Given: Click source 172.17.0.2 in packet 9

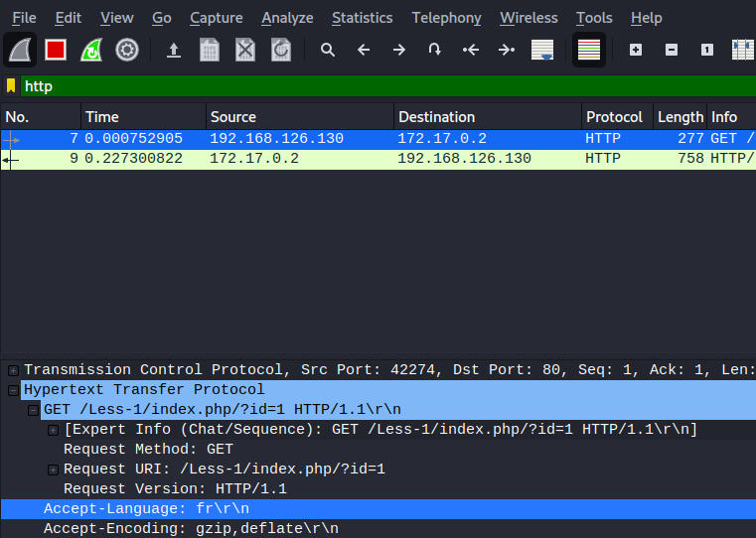Looking at the screenshot, I should point(254,159).
